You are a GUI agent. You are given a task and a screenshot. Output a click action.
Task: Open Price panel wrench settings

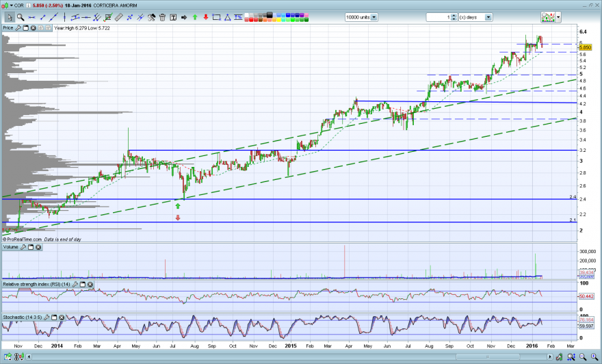tap(18, 28)
